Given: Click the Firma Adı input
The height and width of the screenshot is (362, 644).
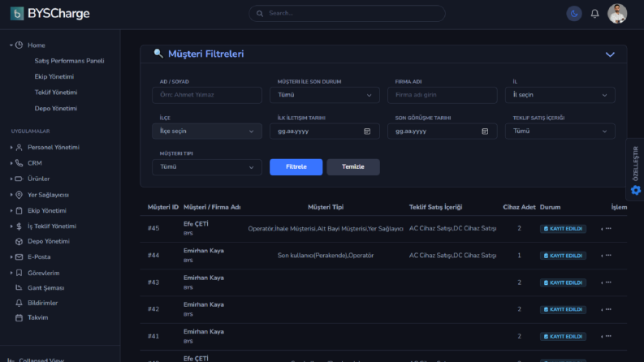Looking at the screenshot, I should click(x=443, y=95).
